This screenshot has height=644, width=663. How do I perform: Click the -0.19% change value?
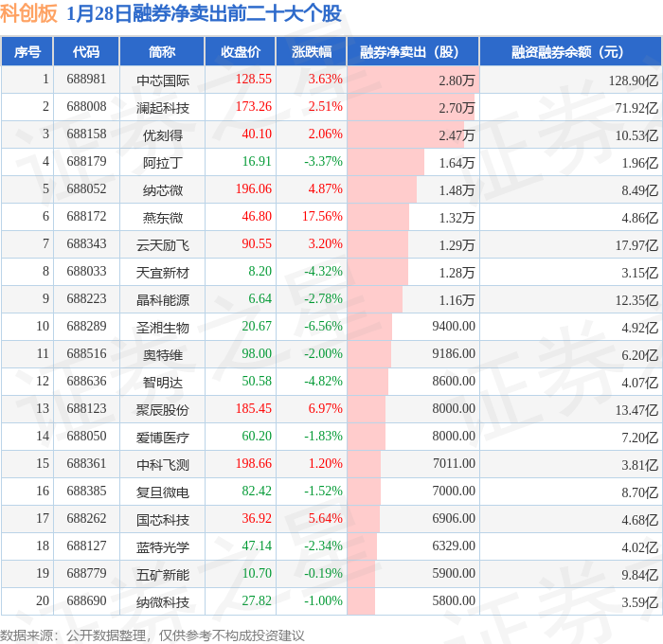pyautogui.click(x=323, y=574)
